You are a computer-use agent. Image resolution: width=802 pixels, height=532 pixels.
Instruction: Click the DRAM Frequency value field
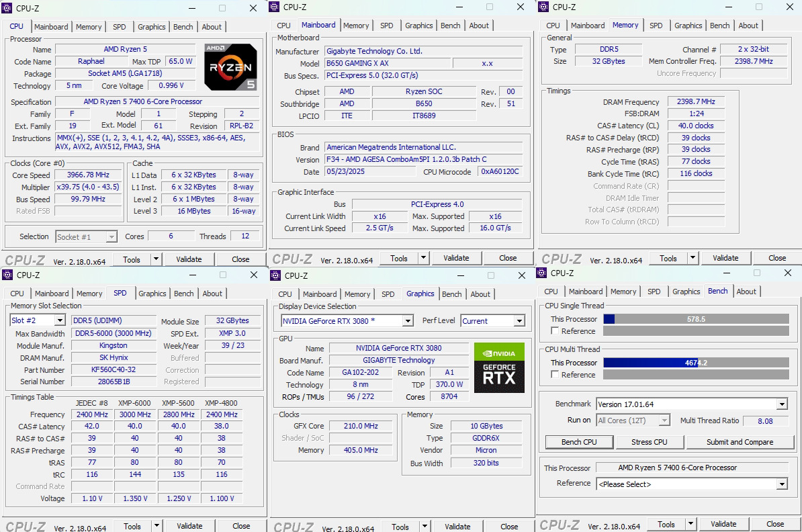coord(696,101)
